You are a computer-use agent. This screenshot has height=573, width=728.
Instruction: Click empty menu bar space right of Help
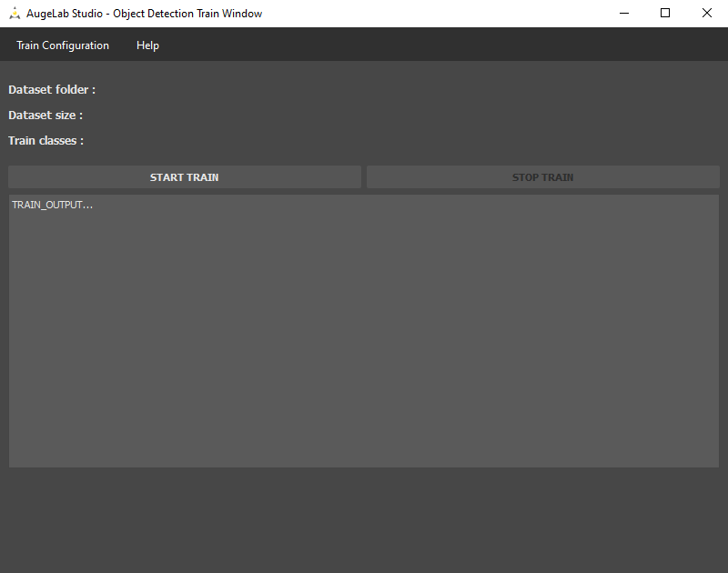[x=437, y=45]
